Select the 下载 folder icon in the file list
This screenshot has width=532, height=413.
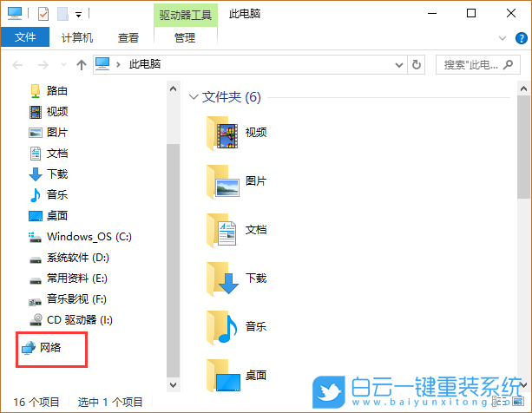click(x=222, y=279)
